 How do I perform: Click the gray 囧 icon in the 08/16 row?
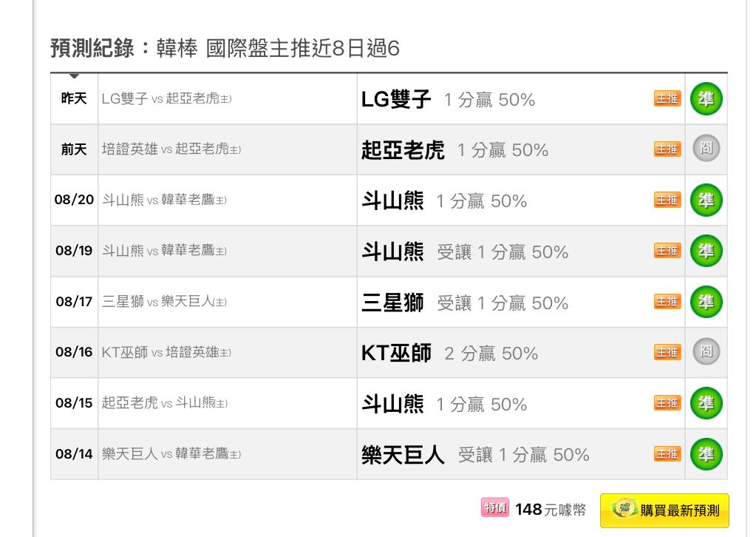pos(706,351)
